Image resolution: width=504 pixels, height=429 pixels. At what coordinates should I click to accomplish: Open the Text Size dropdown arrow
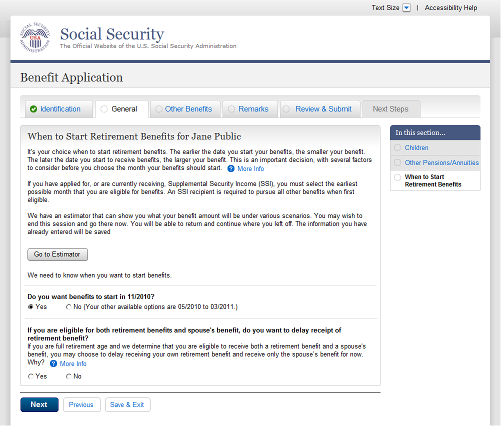click(406, 8)
